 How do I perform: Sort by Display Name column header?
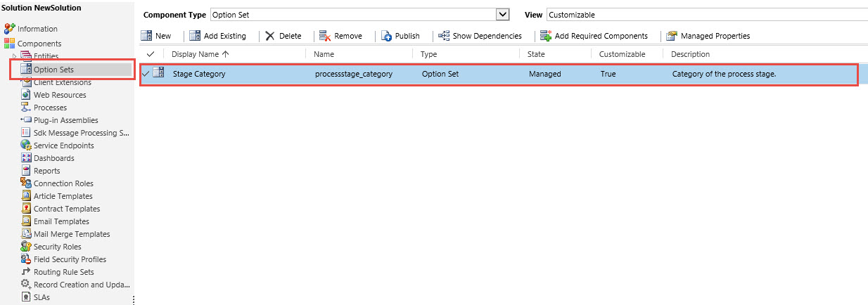coord(200,54)
